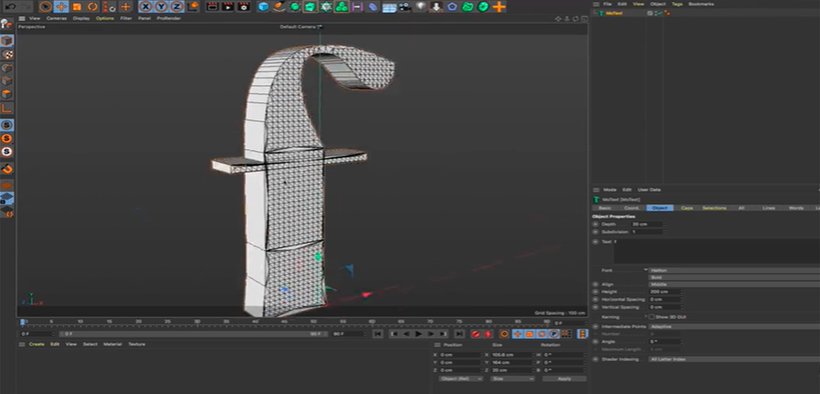Screen dimensions: 820x394
Task: Switch to the Selections tab
Action: pos(714,208)
